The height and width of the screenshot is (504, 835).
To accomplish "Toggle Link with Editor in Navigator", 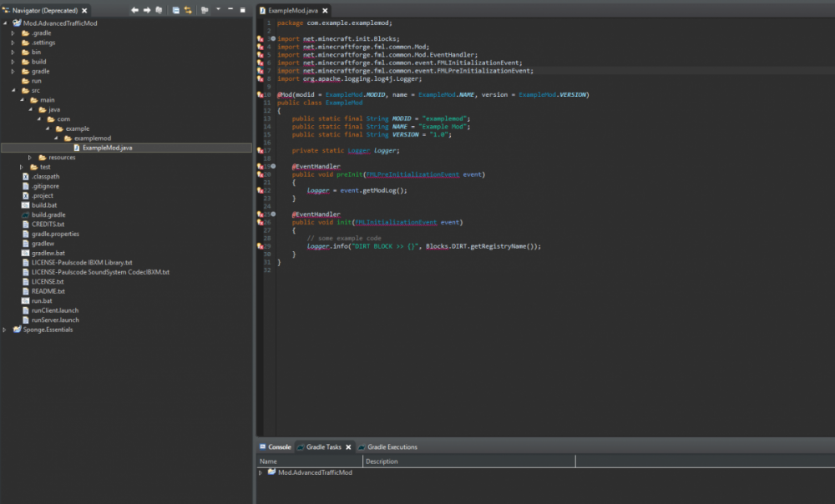I will click(x=188, y=10).
